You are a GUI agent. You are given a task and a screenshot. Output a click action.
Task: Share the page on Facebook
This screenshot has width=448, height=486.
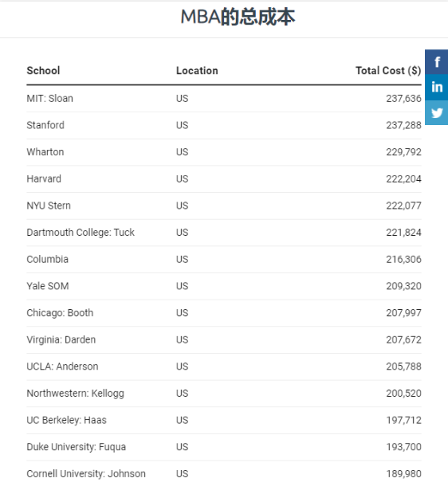tap(437, 62)
